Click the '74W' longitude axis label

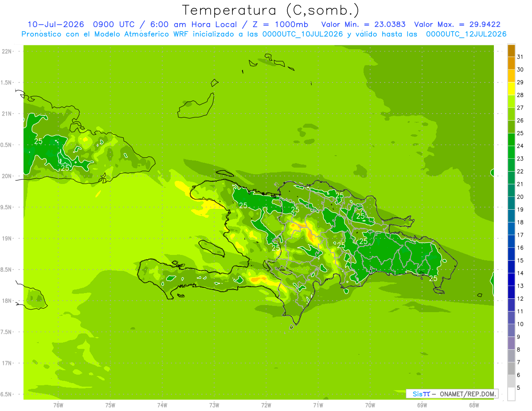pyautogui.click(x=162, y=405)
